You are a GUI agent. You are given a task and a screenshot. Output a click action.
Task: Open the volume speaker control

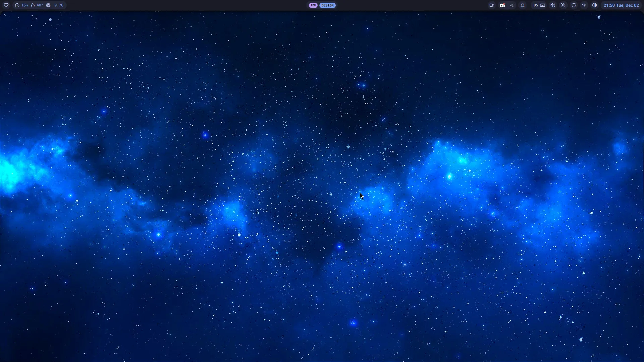point(553,5)
